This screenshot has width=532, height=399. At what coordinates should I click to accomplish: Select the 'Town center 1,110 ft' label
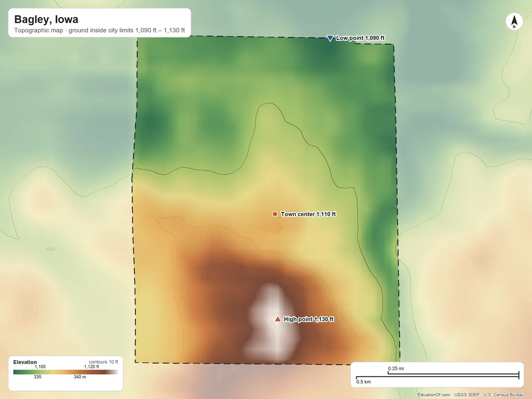pyautogui.click(x=309, y=214)
